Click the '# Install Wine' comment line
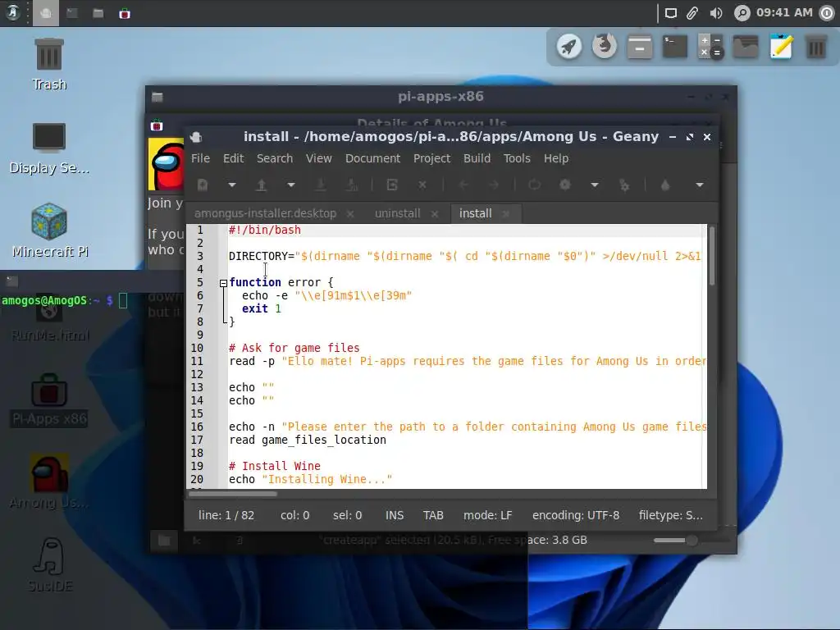Image resolution: width=840 pixels, height=630 pixels. [274, 466]
